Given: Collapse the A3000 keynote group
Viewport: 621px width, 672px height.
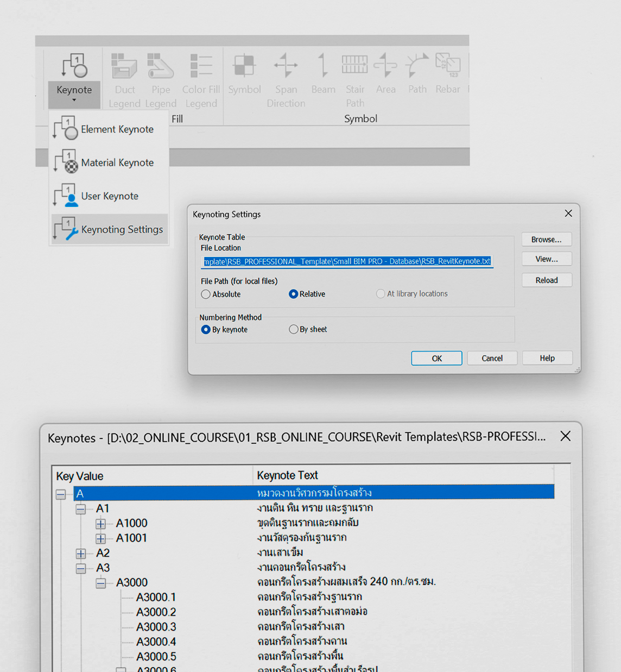Looking at the screenshot, I should pyautogui.click(x=100, y=583).
